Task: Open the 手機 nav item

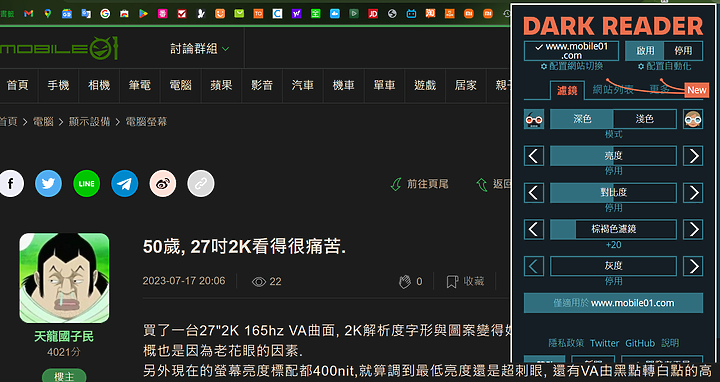Action: coord(58,85)
